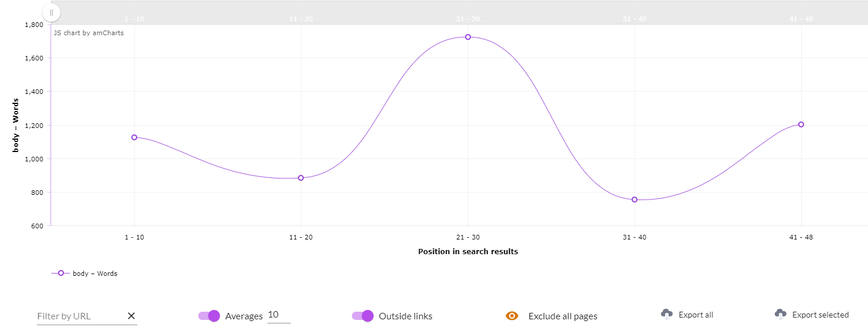This screenshot has height=334, width=868.
Task: Click the Export all text
Action: tap(696, 315)
